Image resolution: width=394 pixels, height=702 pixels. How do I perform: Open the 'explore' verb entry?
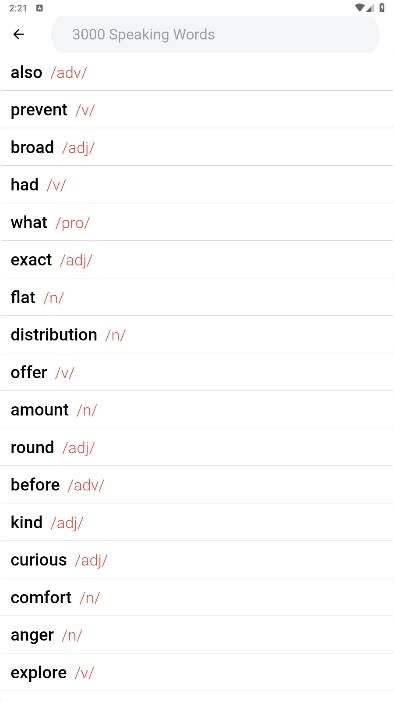coord(197,672)
